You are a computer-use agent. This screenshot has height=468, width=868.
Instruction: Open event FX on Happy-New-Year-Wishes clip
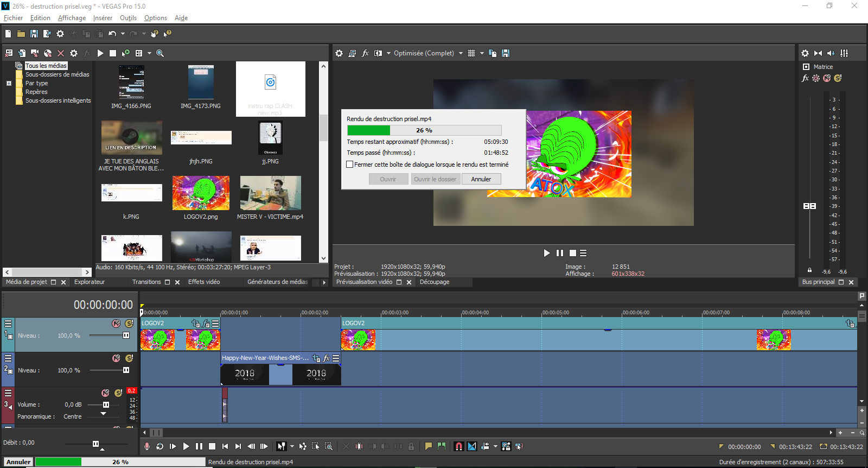(326, 358)
